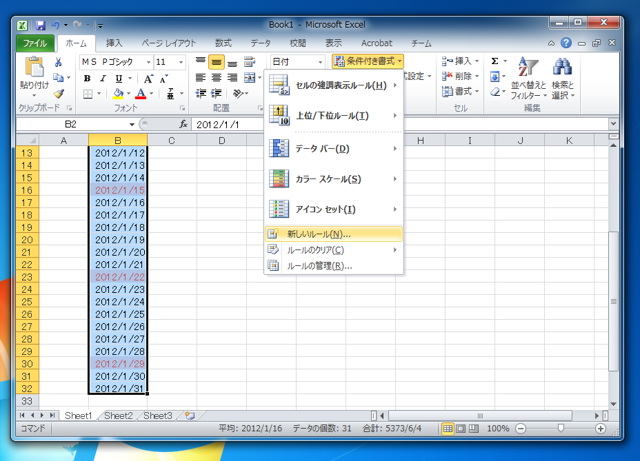Open 並べ替えとフィルター sort and filter
Viewport: 640px width, 461px height.
point(528,78)
